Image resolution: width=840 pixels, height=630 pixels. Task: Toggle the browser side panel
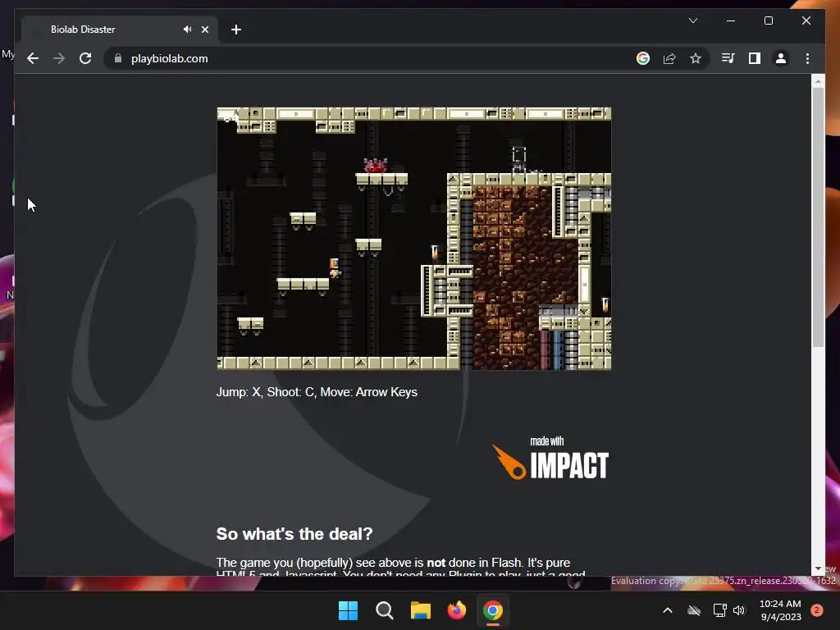(x=755, y=58)
